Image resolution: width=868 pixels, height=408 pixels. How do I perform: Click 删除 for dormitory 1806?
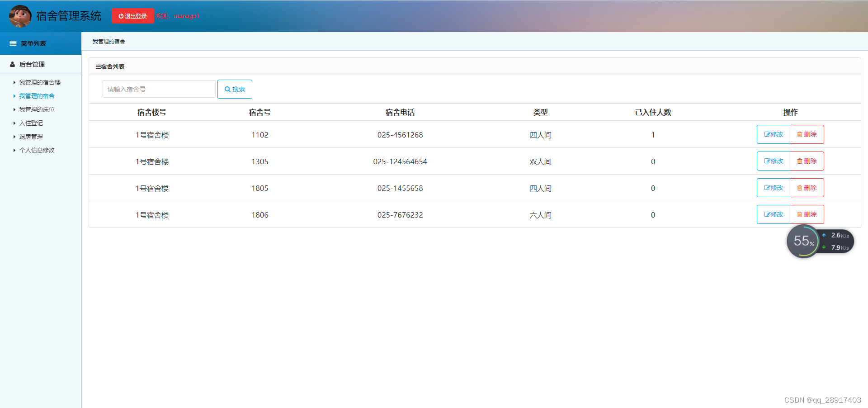pyautogui.click(x=807, y=214)
